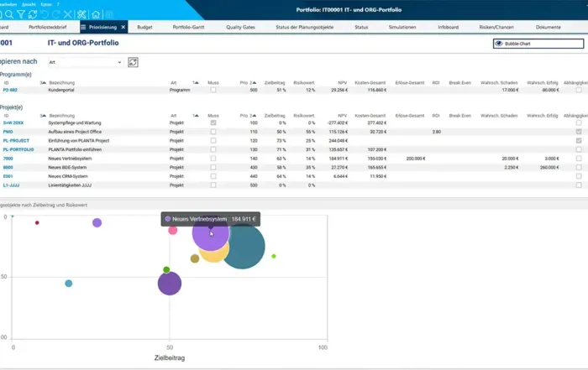This screenshot has height=370, width=588.
Task: Open project link PL-PROJECT
Action: pos(16,141)
